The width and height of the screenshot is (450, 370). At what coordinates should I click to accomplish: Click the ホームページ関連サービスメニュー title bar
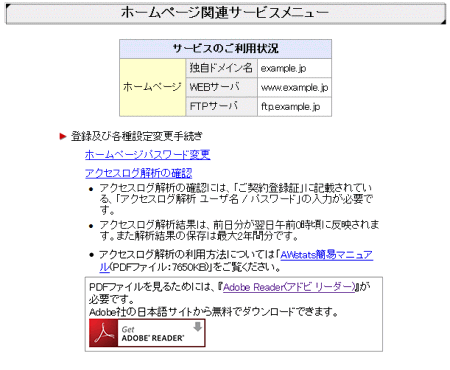(226, 13)
